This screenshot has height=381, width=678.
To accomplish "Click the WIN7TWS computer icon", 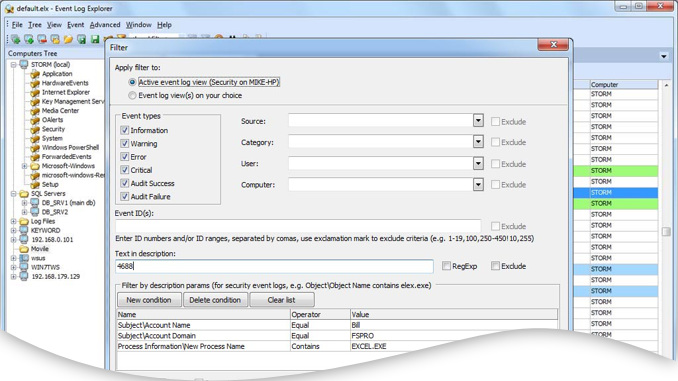I will coord(24,267).
